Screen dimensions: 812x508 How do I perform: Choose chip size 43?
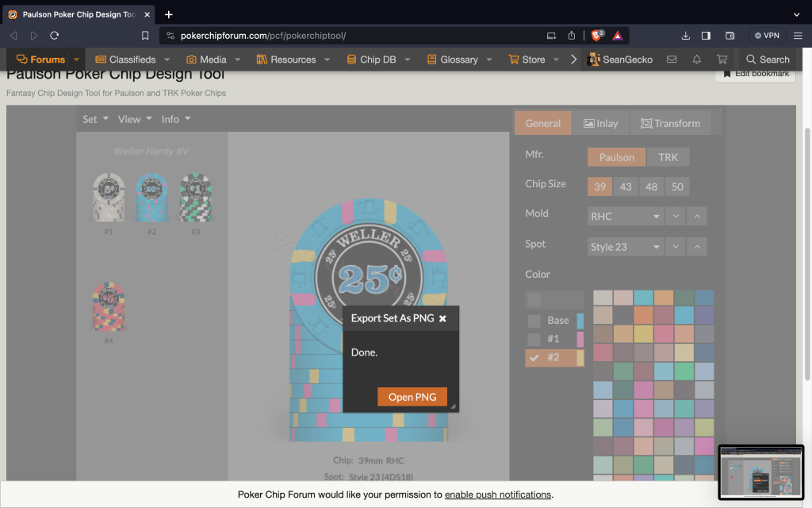point(626,187)
